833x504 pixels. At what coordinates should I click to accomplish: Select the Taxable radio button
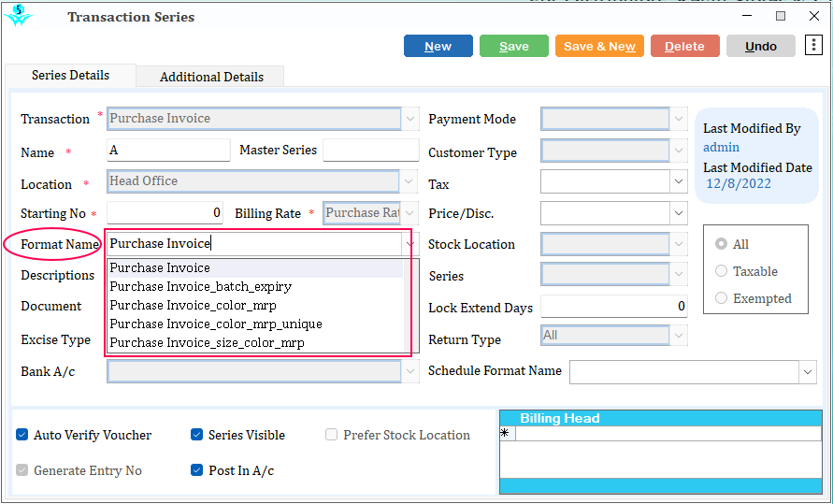(x=721, y=271)
